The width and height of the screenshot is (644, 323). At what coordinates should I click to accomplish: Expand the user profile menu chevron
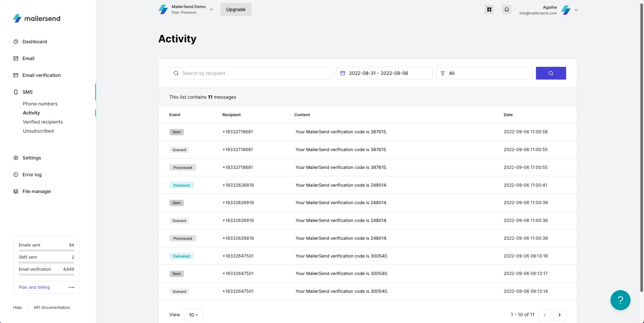576,10
